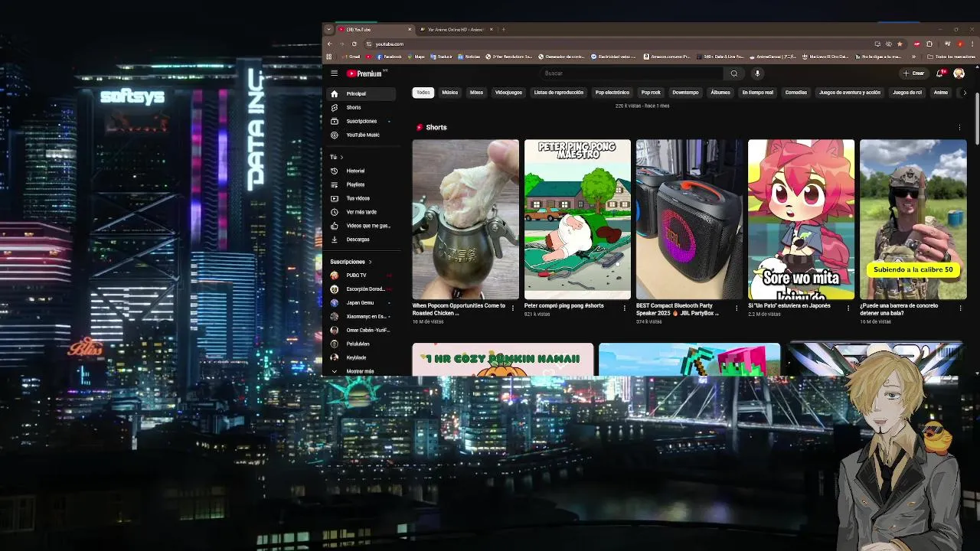Reload the page in Chrome
This screenshot has height=551, width=980.
(x=354, y=44)
